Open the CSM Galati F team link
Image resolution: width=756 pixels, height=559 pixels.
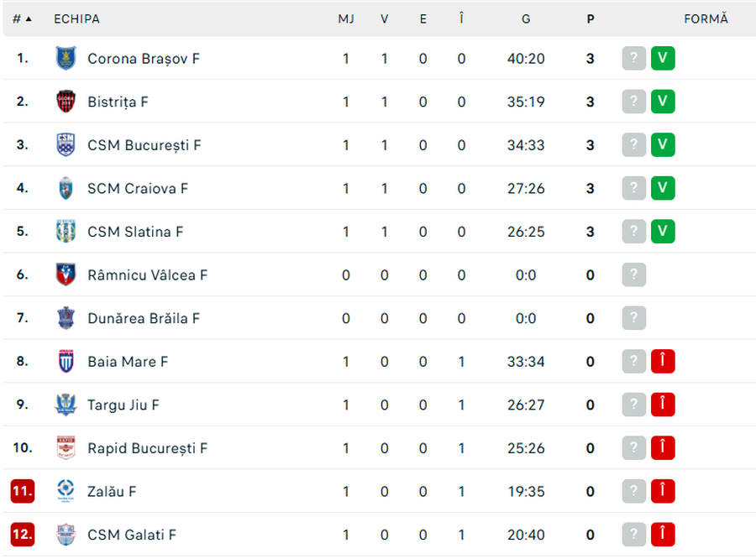132,535
